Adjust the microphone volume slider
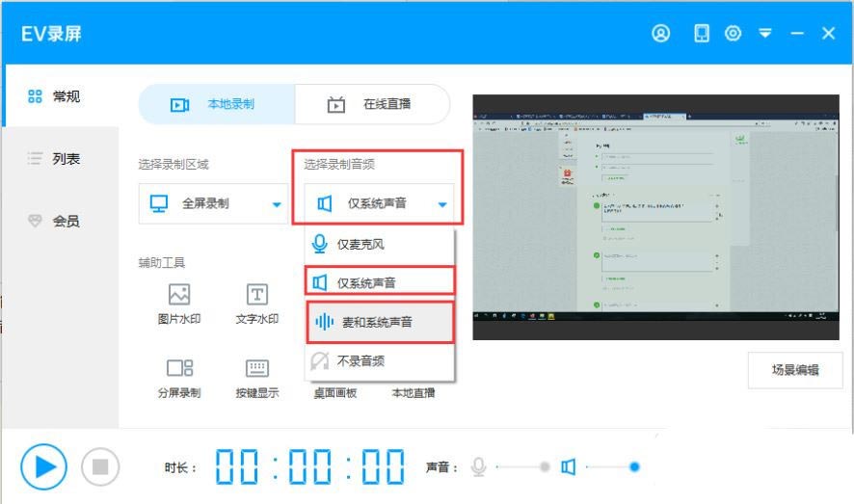 pos(523,467)
